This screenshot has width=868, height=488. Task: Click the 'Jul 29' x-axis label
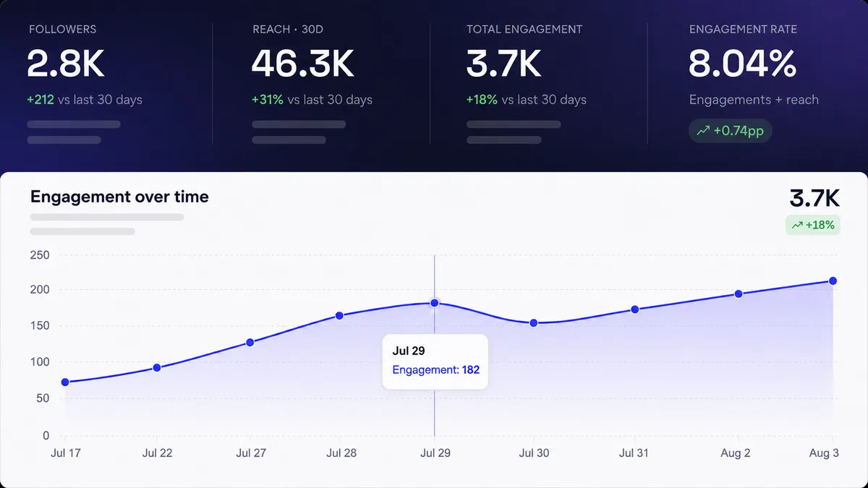435,453
